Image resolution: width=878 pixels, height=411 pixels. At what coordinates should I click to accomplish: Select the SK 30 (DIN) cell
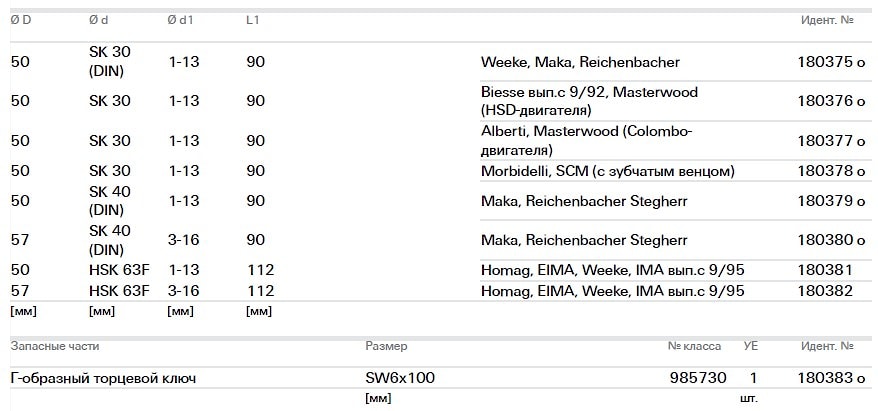[110, 62]
